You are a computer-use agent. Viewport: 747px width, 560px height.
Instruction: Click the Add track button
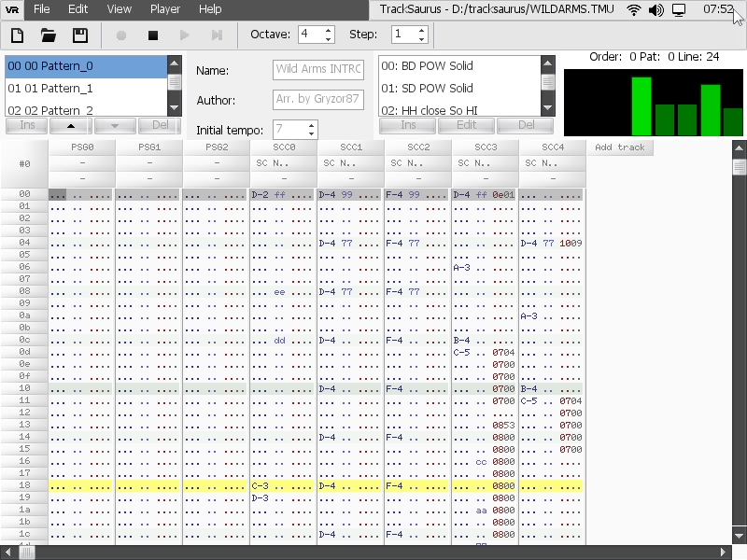619,147
